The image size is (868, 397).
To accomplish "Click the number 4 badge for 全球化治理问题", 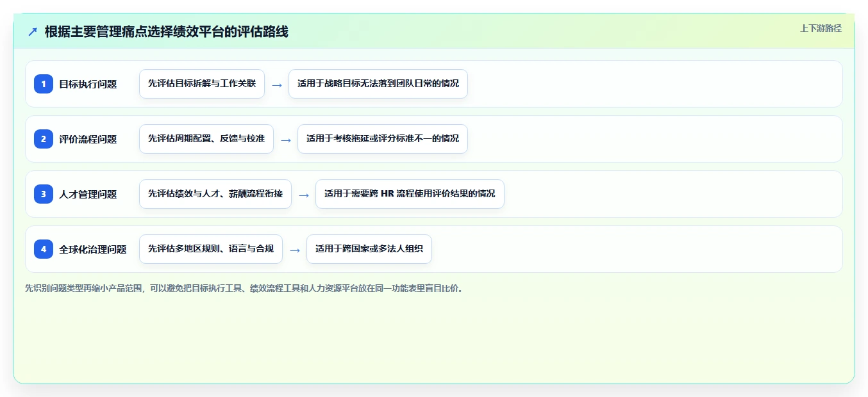I will 44,249.
